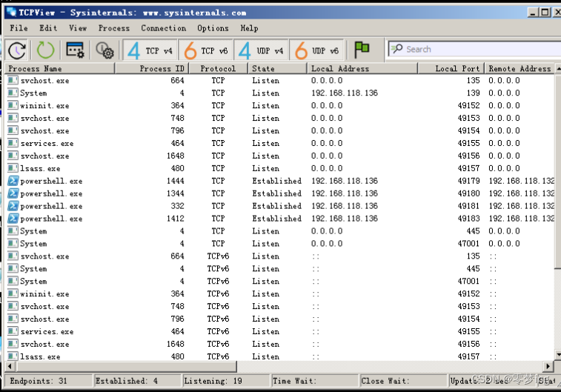Viewport: 561px width, 392px height.
Task: Click the horizontal scrollbar thumb
Action: (x=126, y=366)
